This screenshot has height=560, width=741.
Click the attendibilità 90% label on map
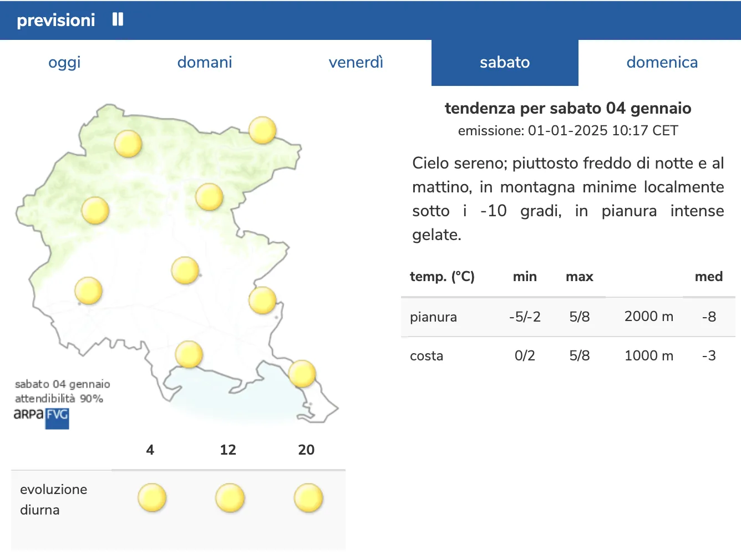point(59,399)
